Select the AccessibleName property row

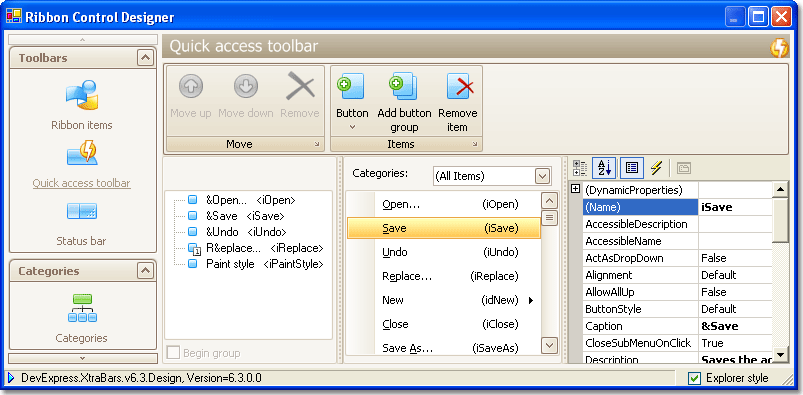tap(678, 241)
